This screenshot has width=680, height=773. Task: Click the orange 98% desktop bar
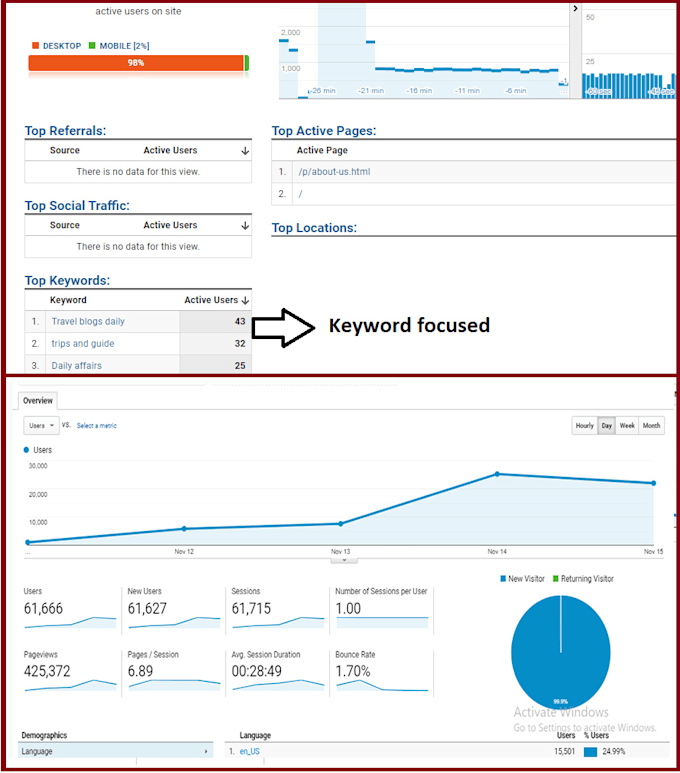[136, 63]
